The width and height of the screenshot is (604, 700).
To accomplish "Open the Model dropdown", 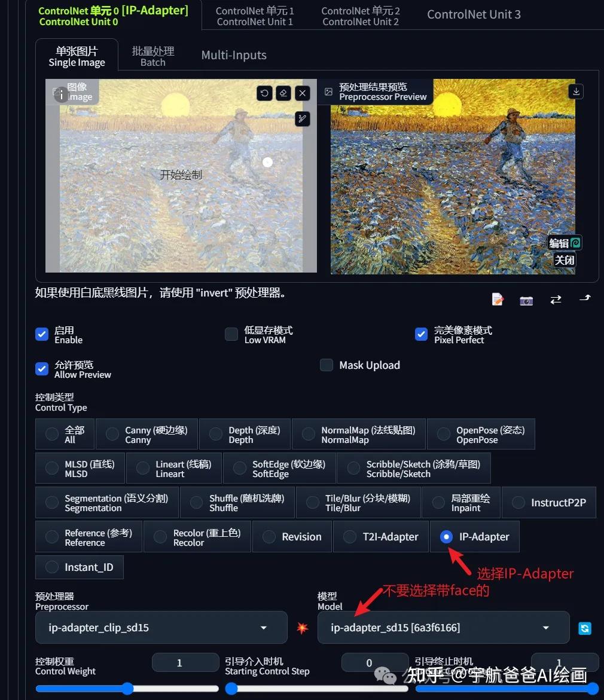I will [x=444, y=628].
